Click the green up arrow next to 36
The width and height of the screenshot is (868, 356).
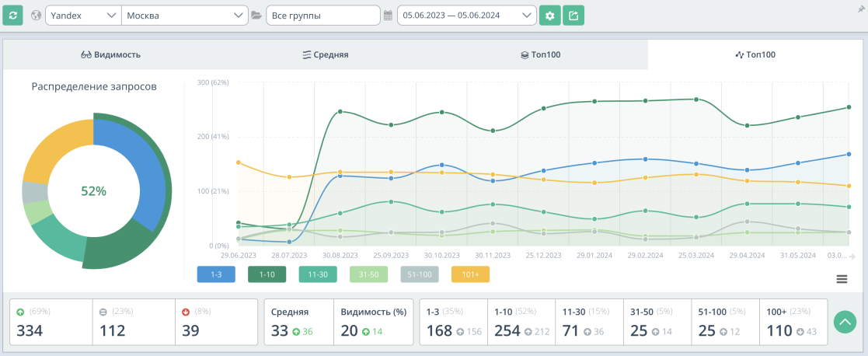(296, 332)
